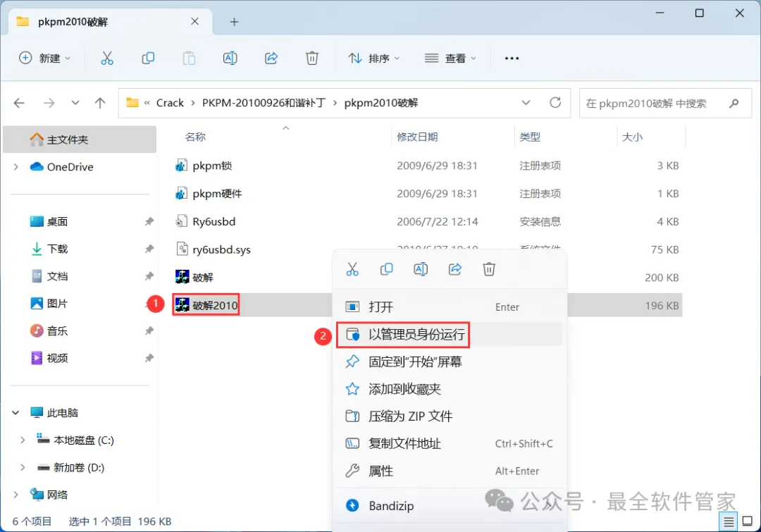Expand address bar history dropdown
Image resolution: width=761 pixels, height=532 pixels.
click(526, 102)
